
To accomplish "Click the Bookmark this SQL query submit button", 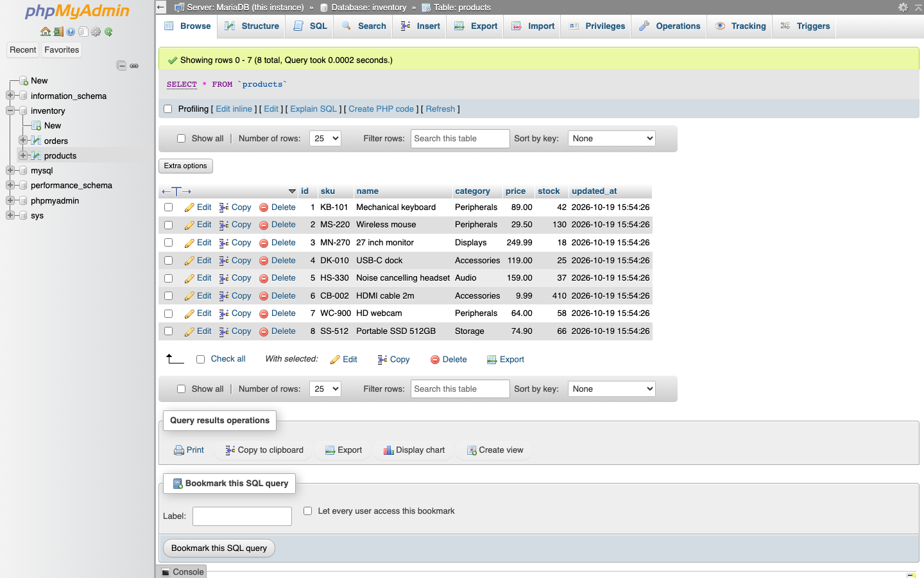I will (219, 548).
